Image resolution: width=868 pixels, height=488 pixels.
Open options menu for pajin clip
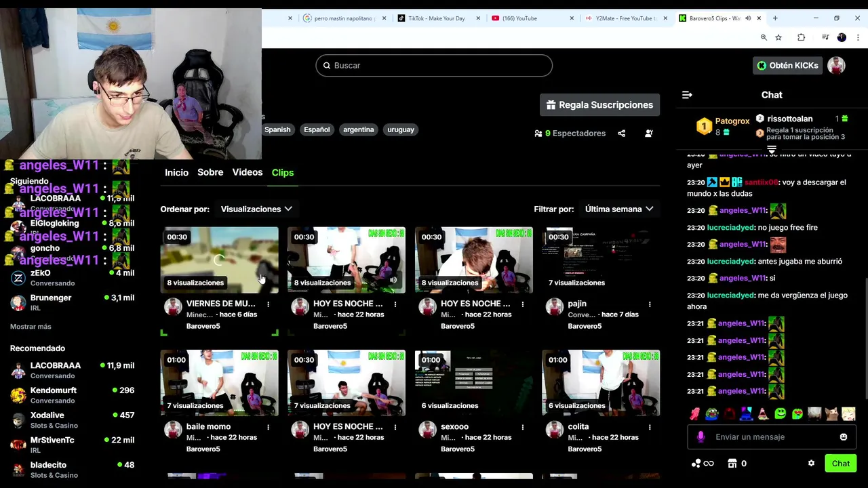click(650, 304)
